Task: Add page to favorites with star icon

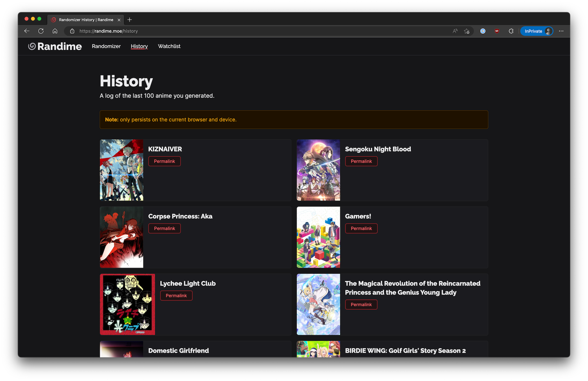Action: click(x=467, y=31)
